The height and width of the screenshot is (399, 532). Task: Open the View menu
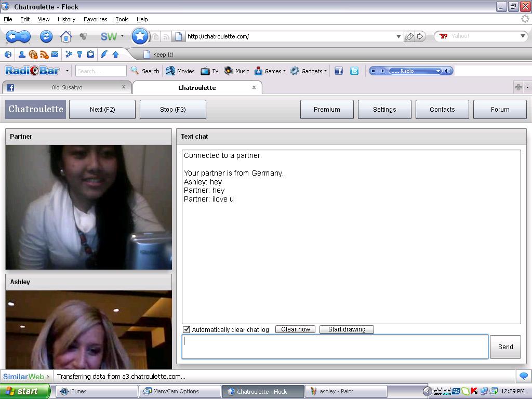44,19
